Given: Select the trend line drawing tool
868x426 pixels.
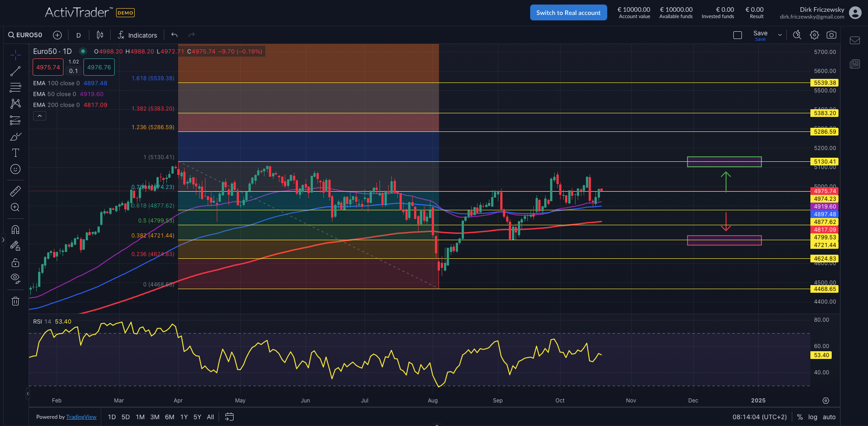Looking at the screenshot, I should [15, 71].
